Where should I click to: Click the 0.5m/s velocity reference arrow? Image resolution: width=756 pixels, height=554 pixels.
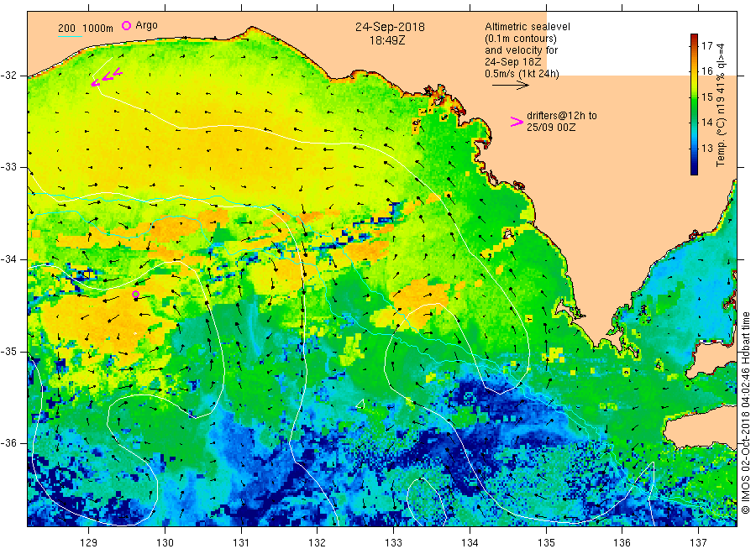tap(511, 86)
